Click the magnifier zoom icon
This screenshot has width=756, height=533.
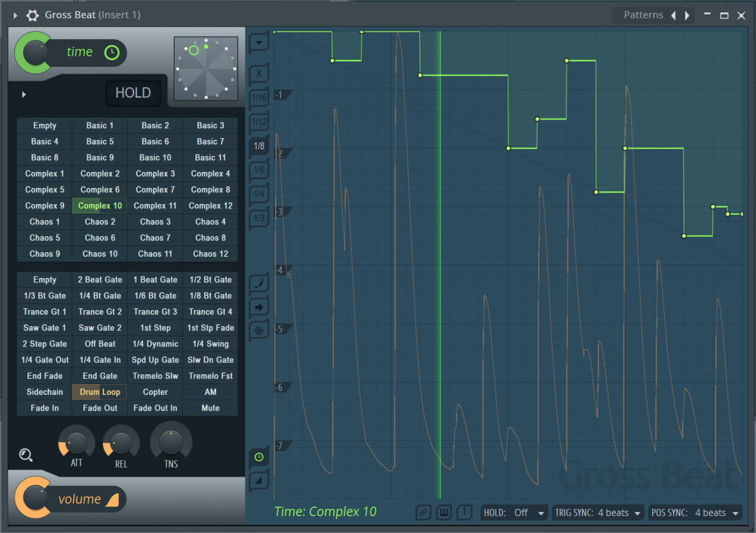pos(25,455)
